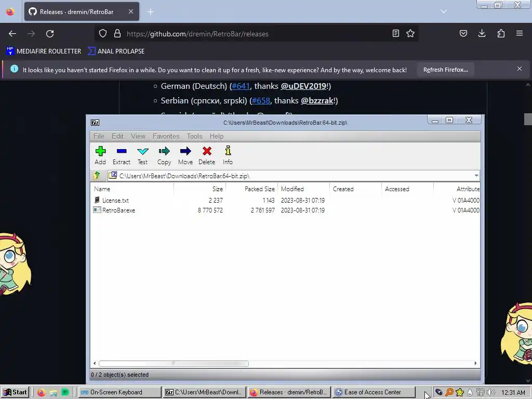Click the magnifier tray icon

pos(449,392)
